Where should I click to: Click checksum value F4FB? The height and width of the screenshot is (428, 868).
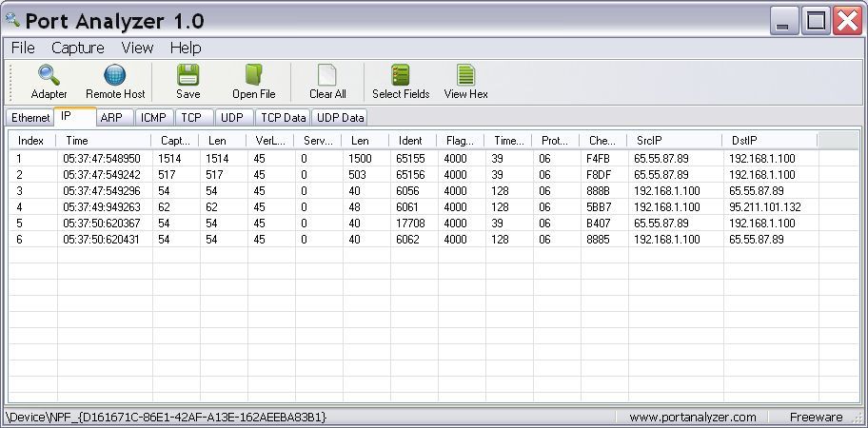tap(598, 159)
